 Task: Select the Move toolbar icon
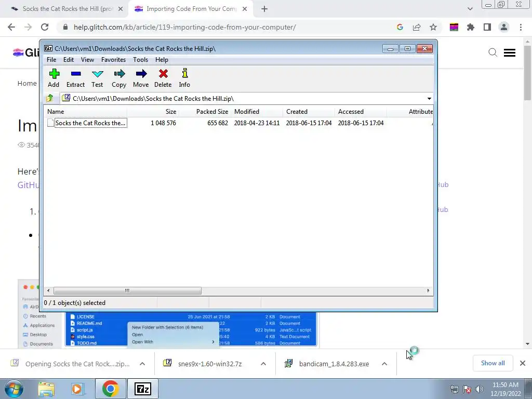click(x=141, y=78)
